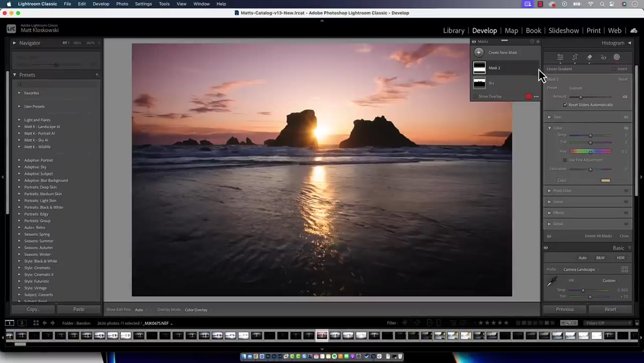Expand the Tone section
644x363 pixels.
(x=550, y=117)
